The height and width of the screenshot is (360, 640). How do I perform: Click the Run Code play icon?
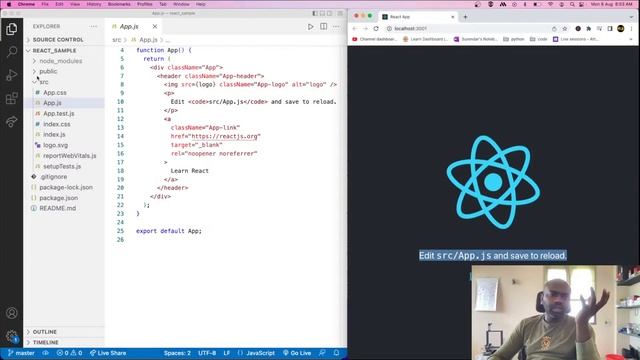tap(311, 27)
